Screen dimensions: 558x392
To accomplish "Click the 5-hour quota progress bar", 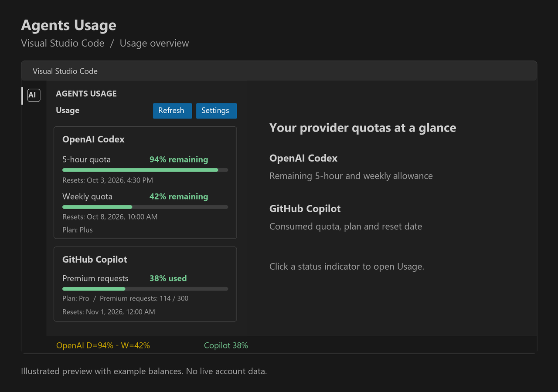I will [145, 170].
